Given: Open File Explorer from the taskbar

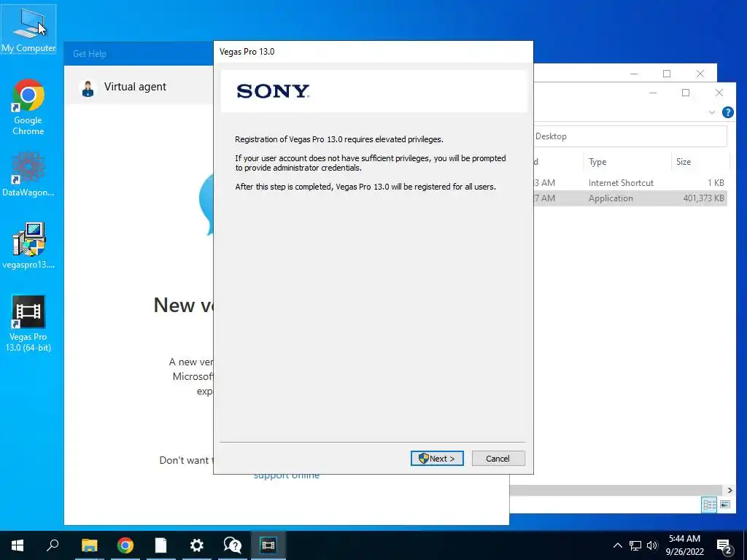Looking at the screenshot, I should pyautogui.click(x=89, y=545).
